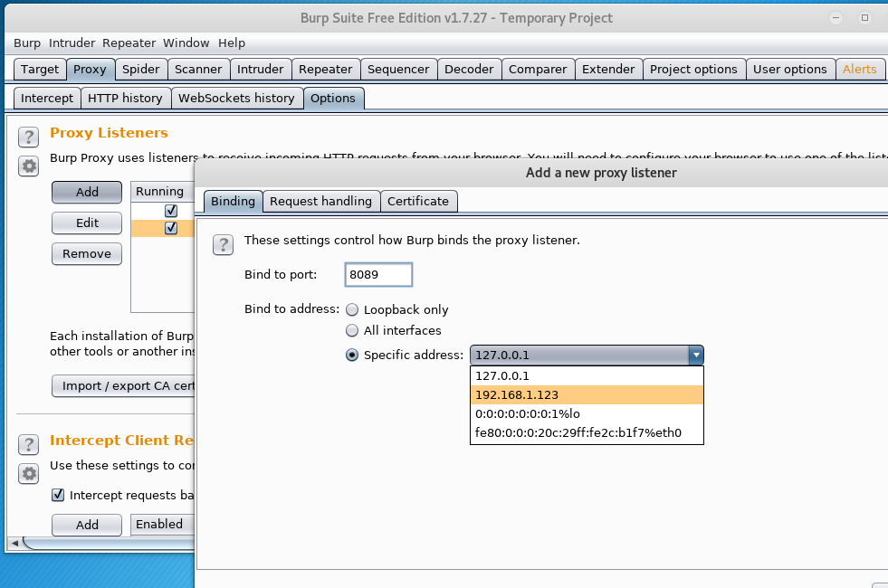Open Proxy Listeners settings gear
The image size is (888, 588).
click(28, 166)
